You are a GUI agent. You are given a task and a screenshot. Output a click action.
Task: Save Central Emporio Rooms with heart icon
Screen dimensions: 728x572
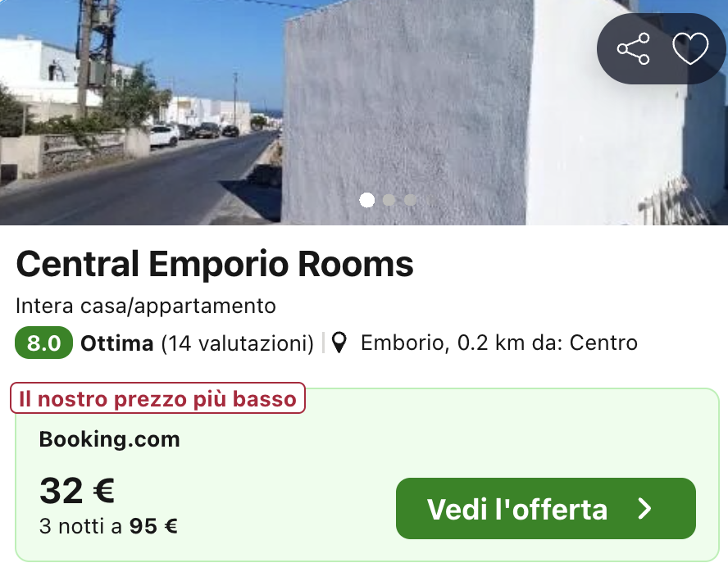[x=690, y=48]
